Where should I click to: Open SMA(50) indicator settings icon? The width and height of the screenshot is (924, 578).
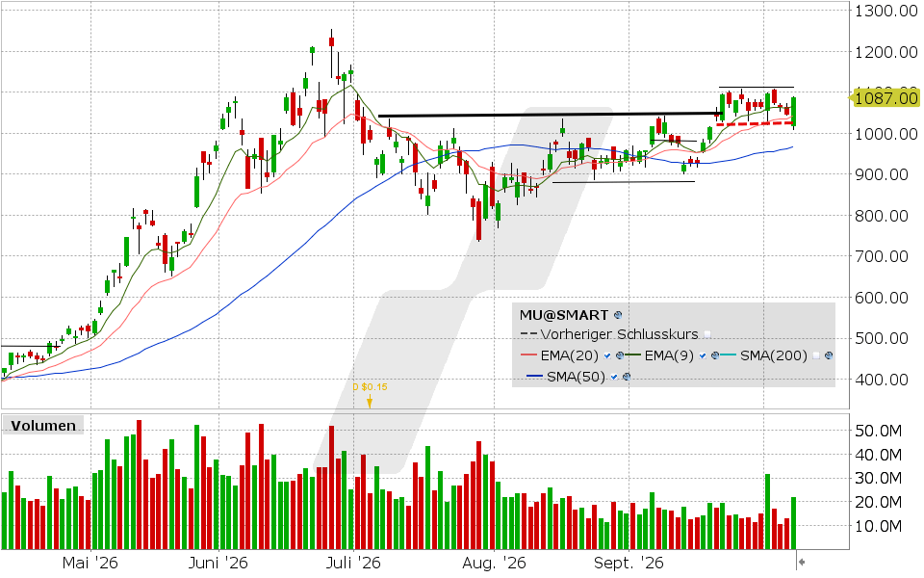(x=627, y=377)
